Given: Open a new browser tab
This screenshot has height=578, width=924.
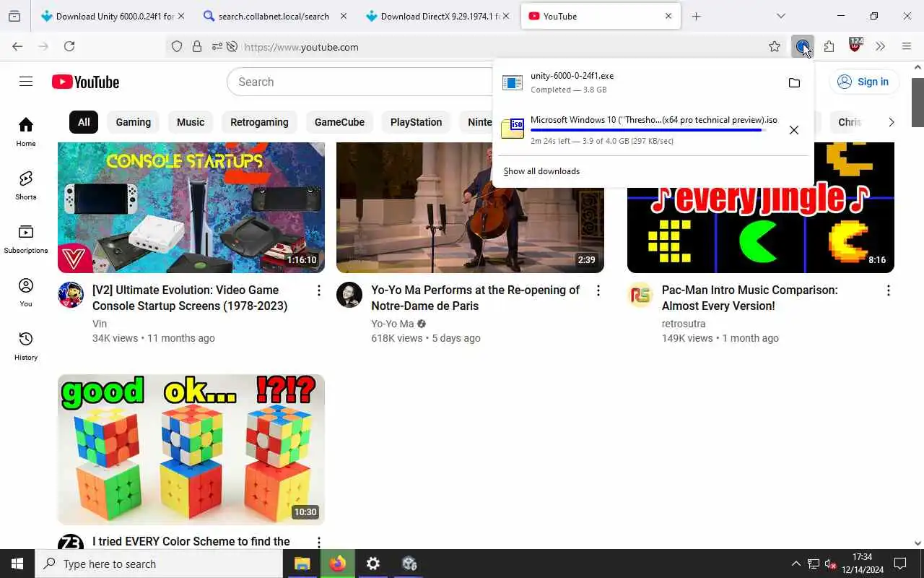Looking at the screenshot, I should click(x=696, y=16).
